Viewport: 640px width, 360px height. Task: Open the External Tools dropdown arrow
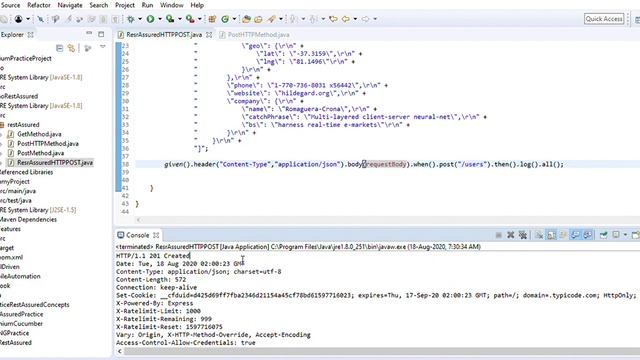click(200, 19)
